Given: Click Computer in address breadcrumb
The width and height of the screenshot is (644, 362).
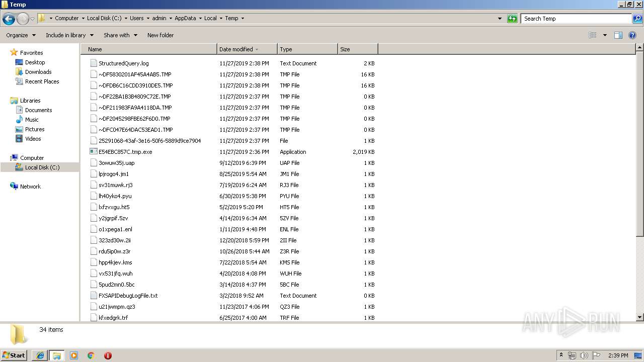Looking at the screenshot, I should pos(66,18).
